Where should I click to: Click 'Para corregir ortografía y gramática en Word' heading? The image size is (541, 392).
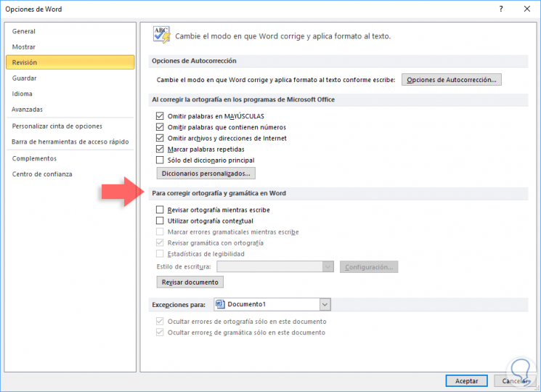point(219,193)
